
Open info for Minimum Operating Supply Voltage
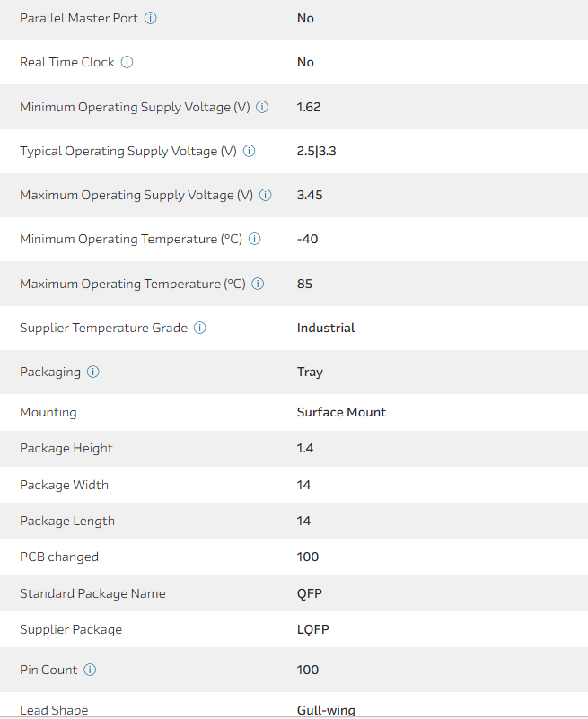(262, 107)
